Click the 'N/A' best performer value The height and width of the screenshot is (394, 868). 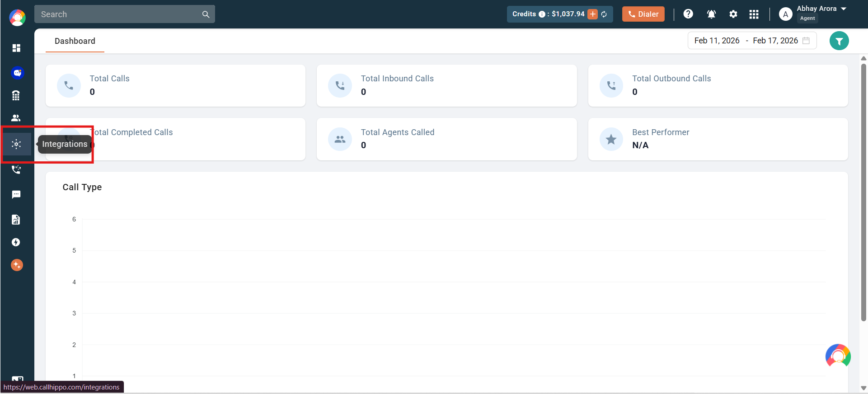point(640,145)
